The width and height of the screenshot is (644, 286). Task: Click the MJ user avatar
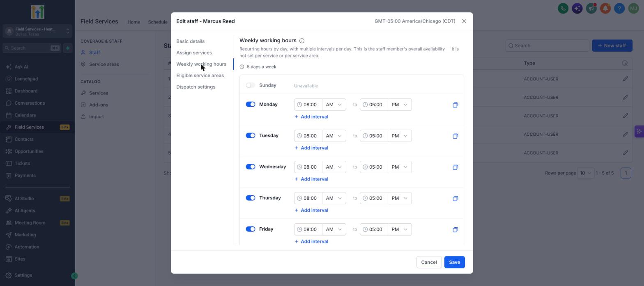633,8
